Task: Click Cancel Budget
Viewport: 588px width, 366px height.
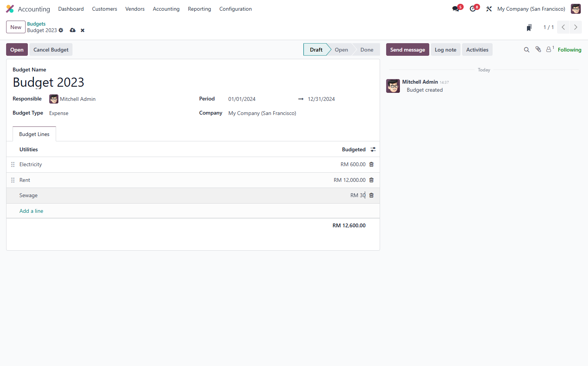Action: pos(51,50)
